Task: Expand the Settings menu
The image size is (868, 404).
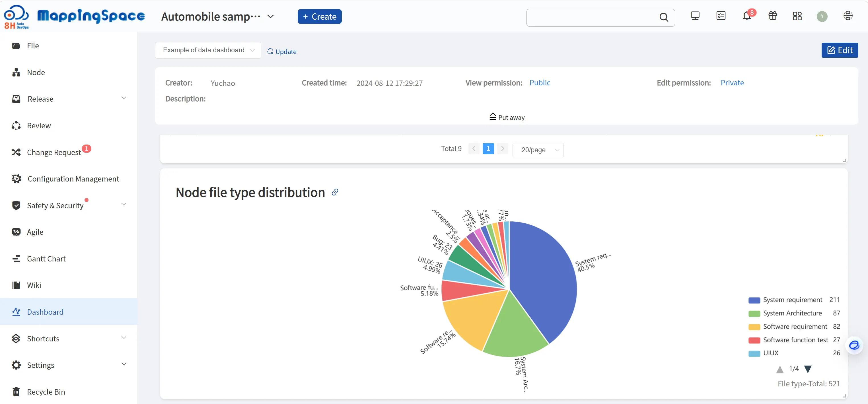Action: point(124,364)
